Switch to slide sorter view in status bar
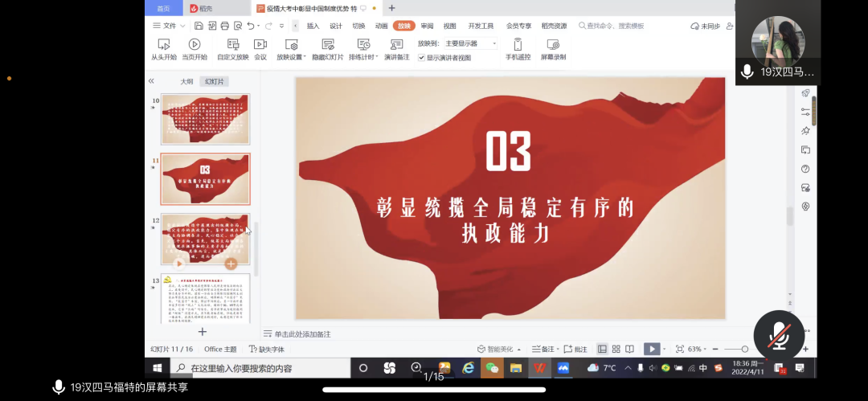Image resolution: width=868 pixels, height=401 pixels. (x=616, y=350)
